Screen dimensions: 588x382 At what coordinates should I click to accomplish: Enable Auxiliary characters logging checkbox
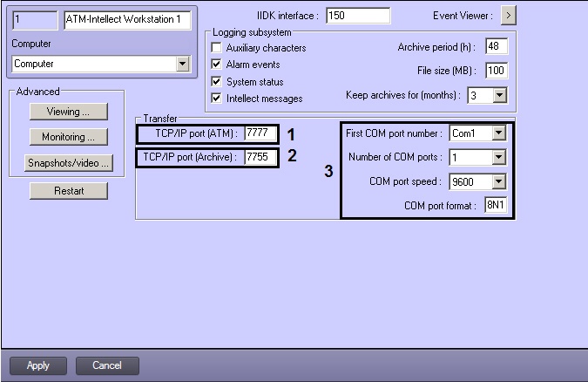216,48
